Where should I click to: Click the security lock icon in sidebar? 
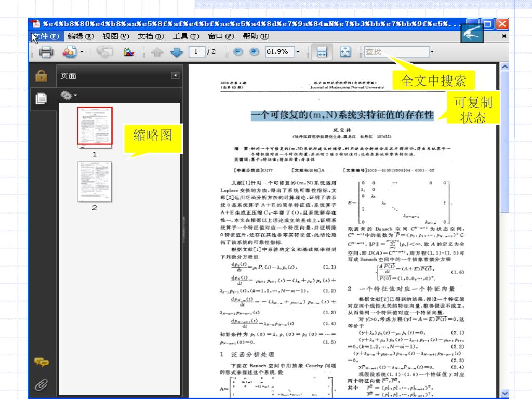[42, 76]
